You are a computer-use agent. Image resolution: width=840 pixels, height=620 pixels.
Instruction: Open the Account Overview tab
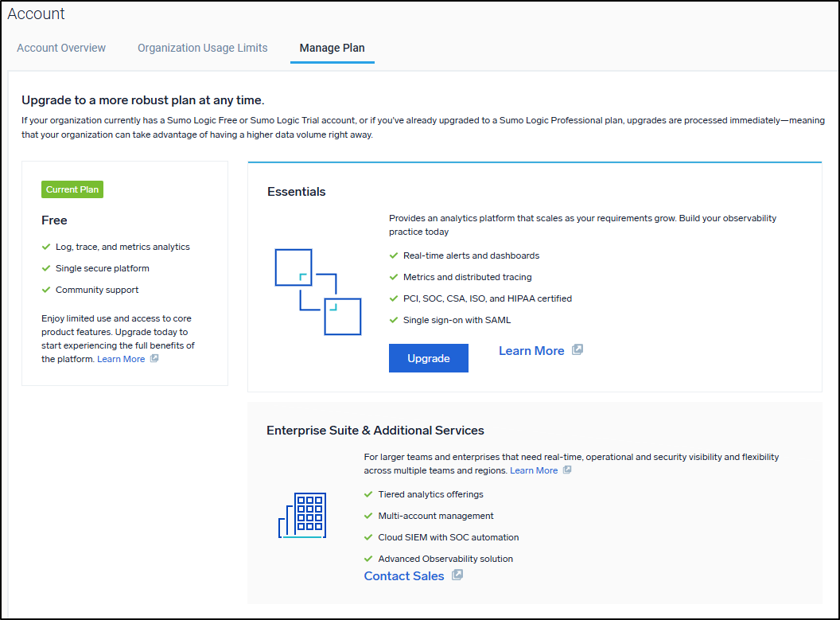[61, 48]
